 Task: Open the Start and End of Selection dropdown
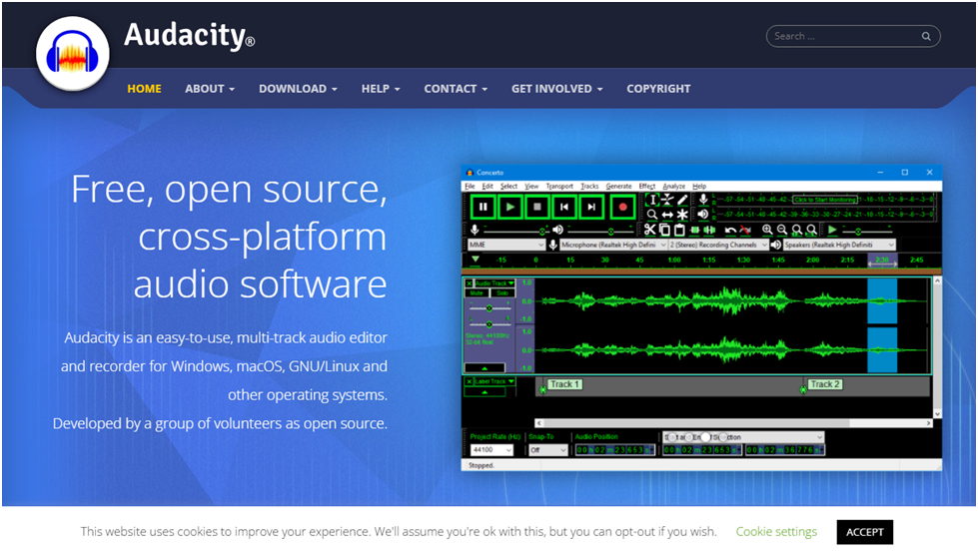(x=743, y=437)
